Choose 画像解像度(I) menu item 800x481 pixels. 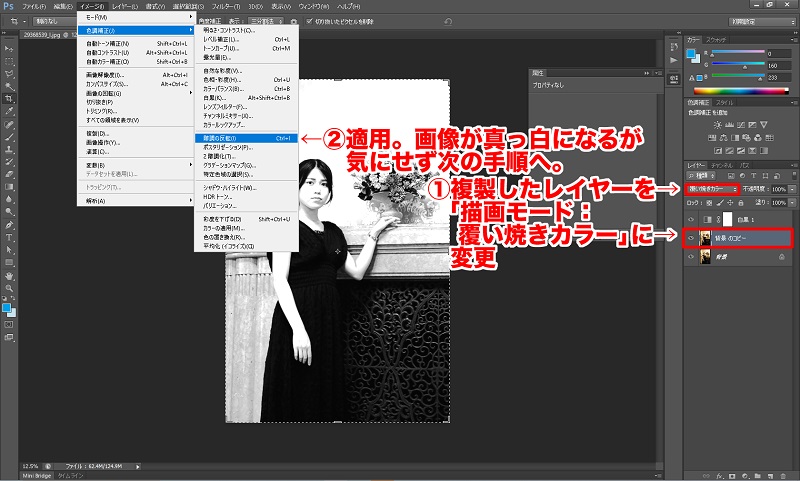click(x=135, y=75)
